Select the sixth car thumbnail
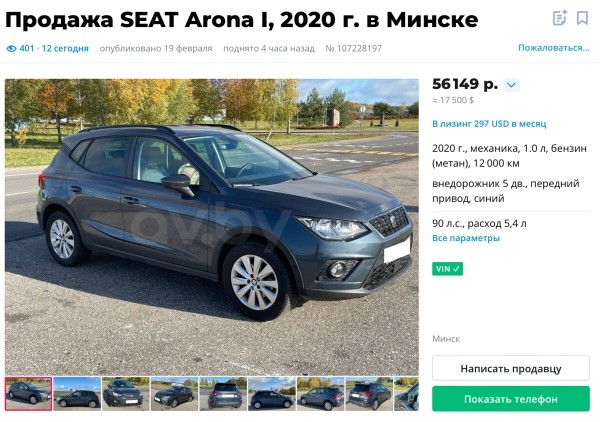Screen dimensions: 600x422 (x=271, y=394)
